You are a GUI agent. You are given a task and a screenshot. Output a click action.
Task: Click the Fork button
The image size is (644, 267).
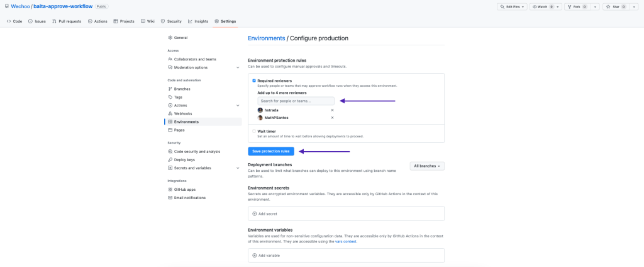tap(577, 7)
